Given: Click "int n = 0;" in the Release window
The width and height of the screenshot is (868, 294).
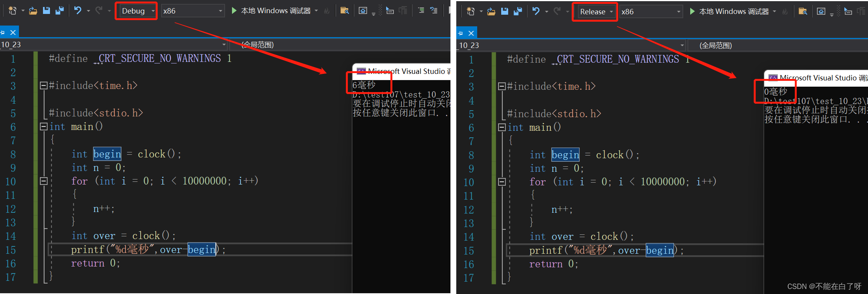Looking at the screenshot, I should [557, 169].
